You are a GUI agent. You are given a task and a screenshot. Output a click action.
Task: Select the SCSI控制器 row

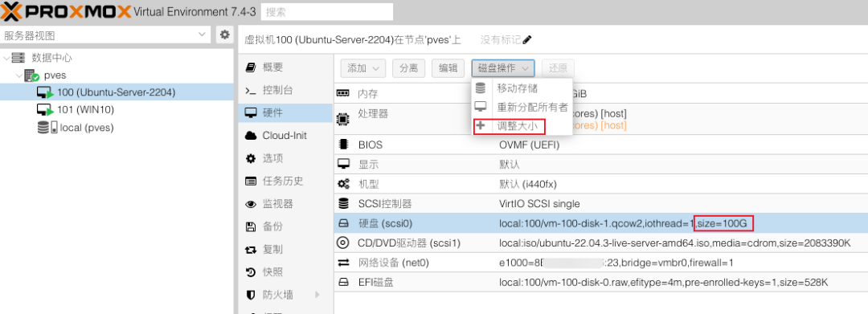pos(600,204)
